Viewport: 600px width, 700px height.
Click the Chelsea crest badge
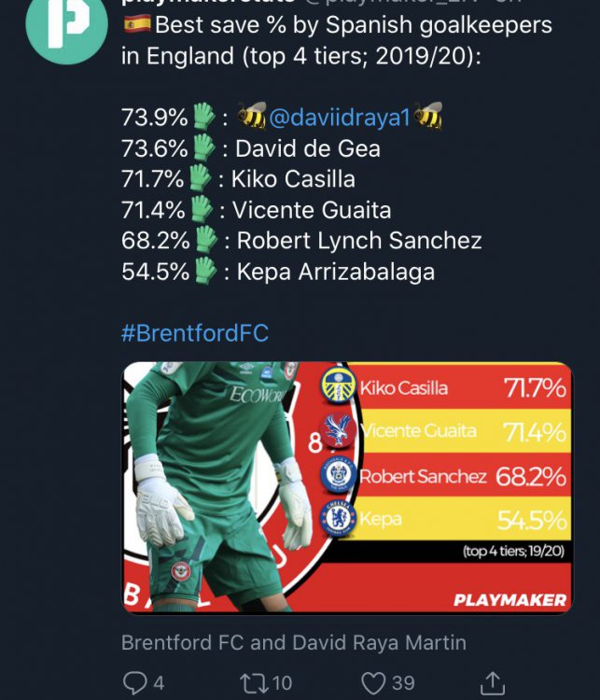[x=338, y=519]
